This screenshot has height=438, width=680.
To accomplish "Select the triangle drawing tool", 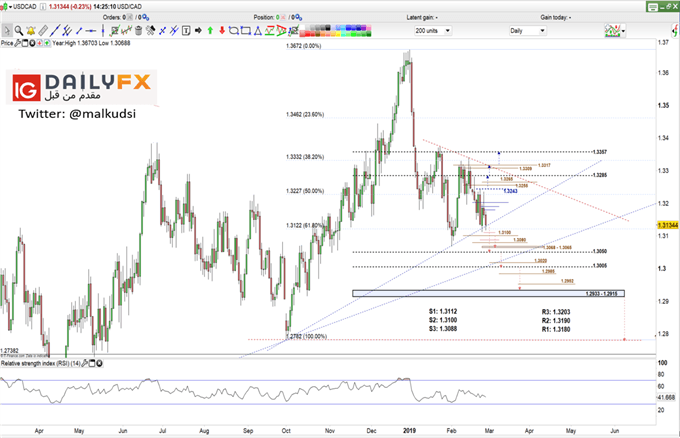I will [x=258, y=31].
